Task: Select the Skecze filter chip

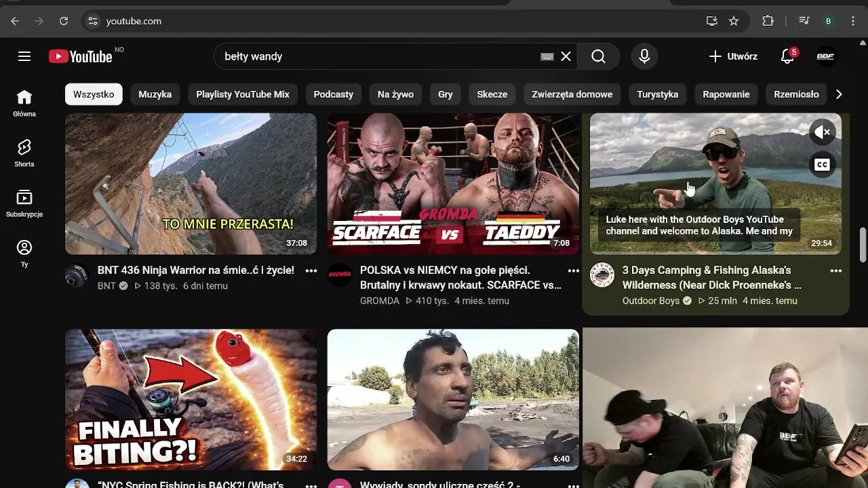Action: pyautogui.click(x=492, y=94)
